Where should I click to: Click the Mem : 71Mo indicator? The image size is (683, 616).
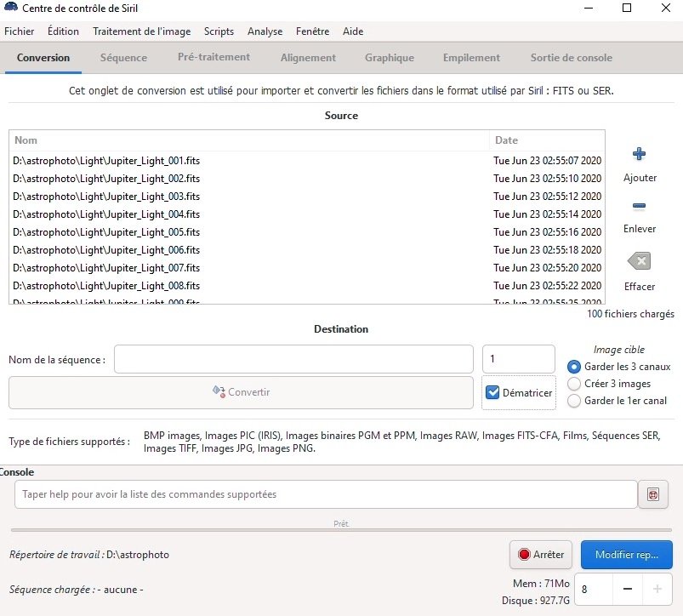point(541,584)
